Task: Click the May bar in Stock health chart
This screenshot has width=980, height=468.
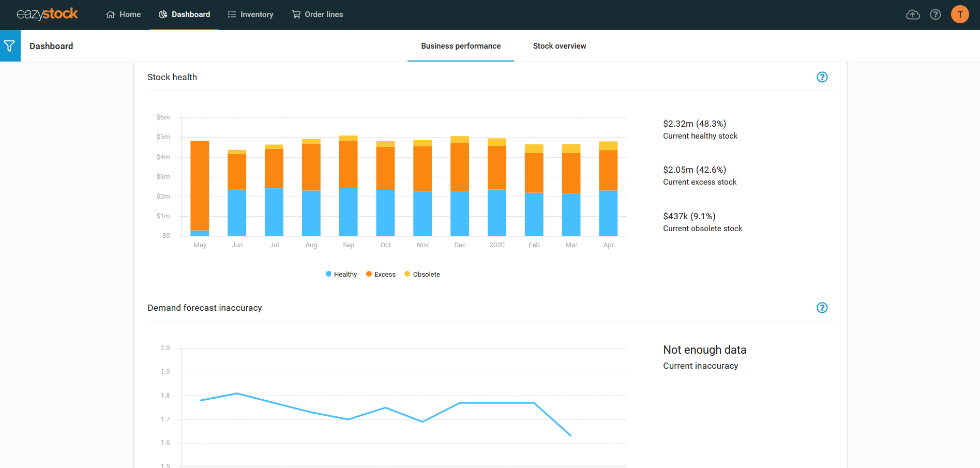Action: click(200, 186)
